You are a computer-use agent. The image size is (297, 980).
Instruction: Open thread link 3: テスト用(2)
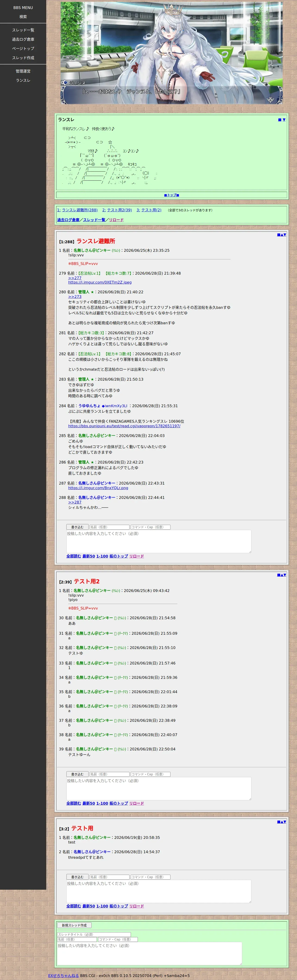click(x=149, y=210)
